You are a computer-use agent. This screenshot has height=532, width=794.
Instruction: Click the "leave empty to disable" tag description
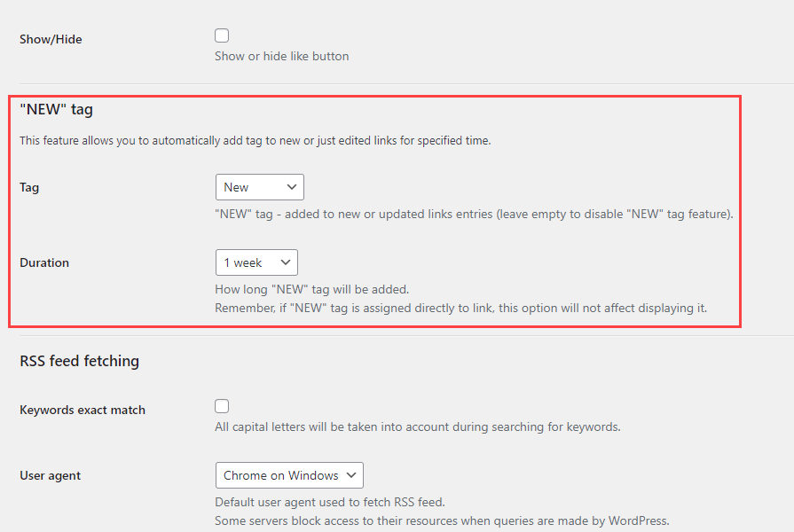pos(474,214)
